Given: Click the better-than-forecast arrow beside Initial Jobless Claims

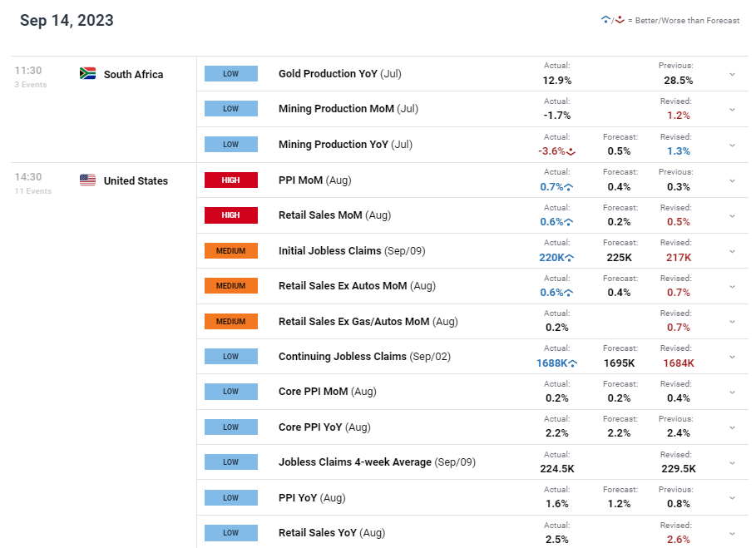Looking at the screenshot, I should [570, 258].
